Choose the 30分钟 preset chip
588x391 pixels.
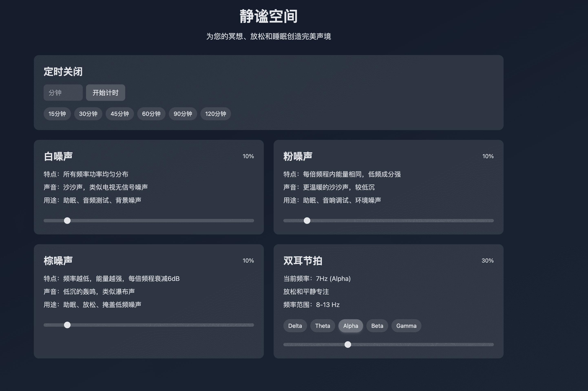pyautogui.click(x=88, y=114)
